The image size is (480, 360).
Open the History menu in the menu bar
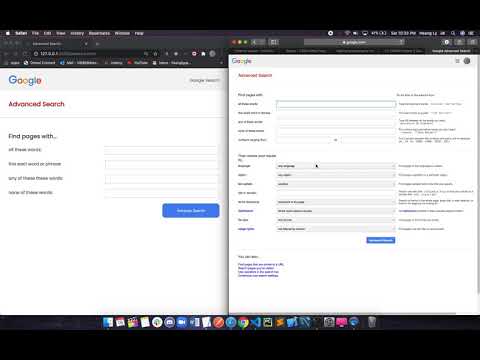77,33
